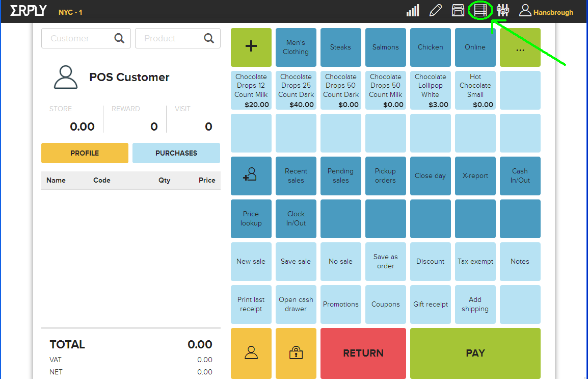The image size is (588, 379).
Task: Open the customer PURCHASES tab
Action: [x=176, y=153]
